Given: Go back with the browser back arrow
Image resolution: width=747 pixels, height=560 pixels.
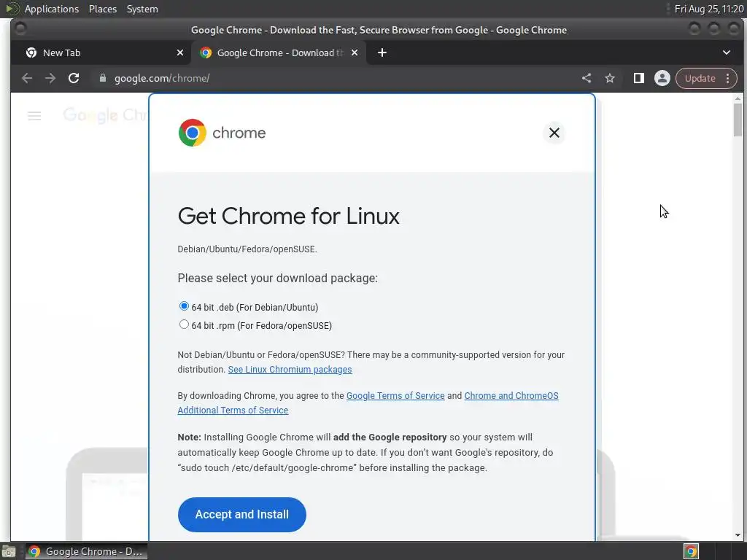Looking at the screenshot, I should click(27, 78).
